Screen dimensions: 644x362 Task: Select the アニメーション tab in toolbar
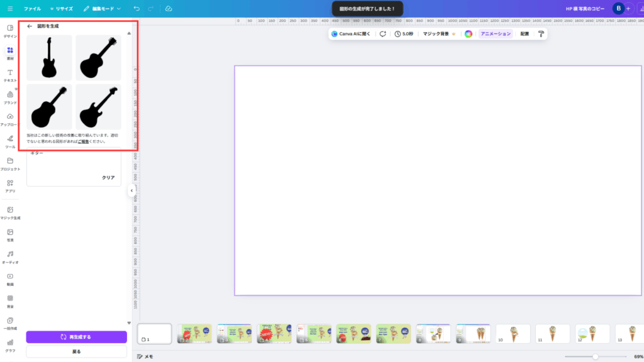496,34
